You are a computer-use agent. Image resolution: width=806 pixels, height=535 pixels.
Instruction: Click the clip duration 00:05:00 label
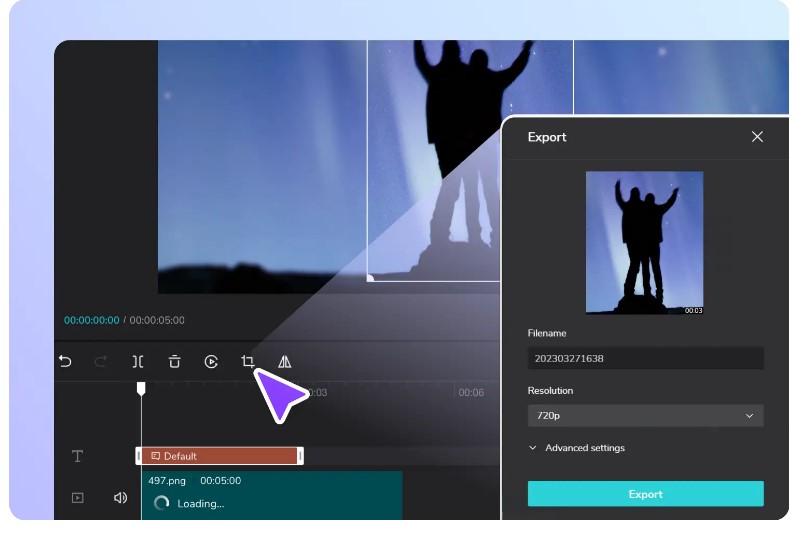click(x=221, y=481)
